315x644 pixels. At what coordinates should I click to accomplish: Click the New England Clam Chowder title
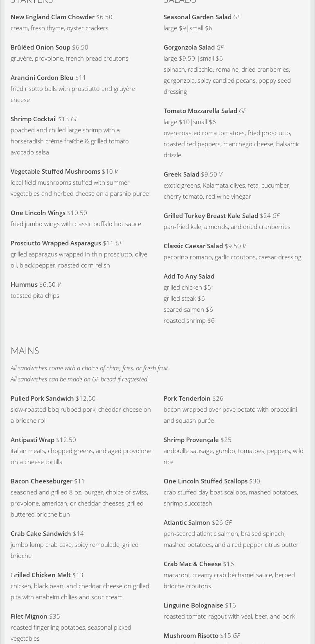click(52, 17)
